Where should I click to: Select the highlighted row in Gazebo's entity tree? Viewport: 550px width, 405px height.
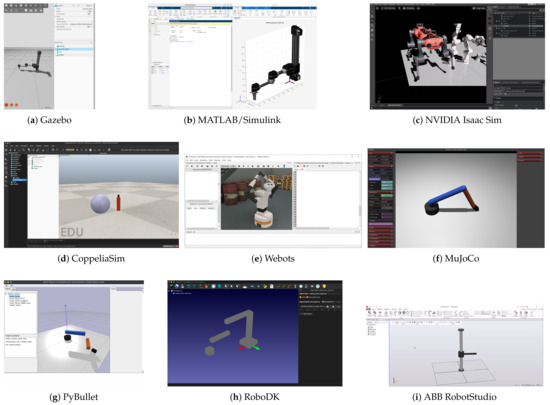click(x=74, y=49)
